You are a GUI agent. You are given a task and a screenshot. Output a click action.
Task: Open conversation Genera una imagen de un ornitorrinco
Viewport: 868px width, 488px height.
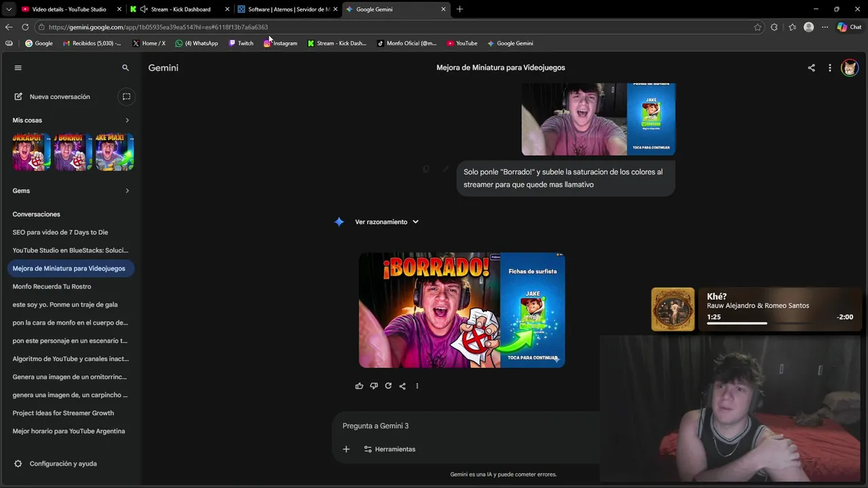71,377
